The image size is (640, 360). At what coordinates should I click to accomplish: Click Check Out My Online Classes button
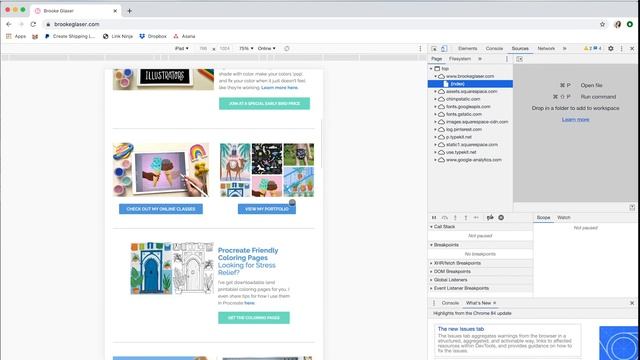click(x=161, y=209)
